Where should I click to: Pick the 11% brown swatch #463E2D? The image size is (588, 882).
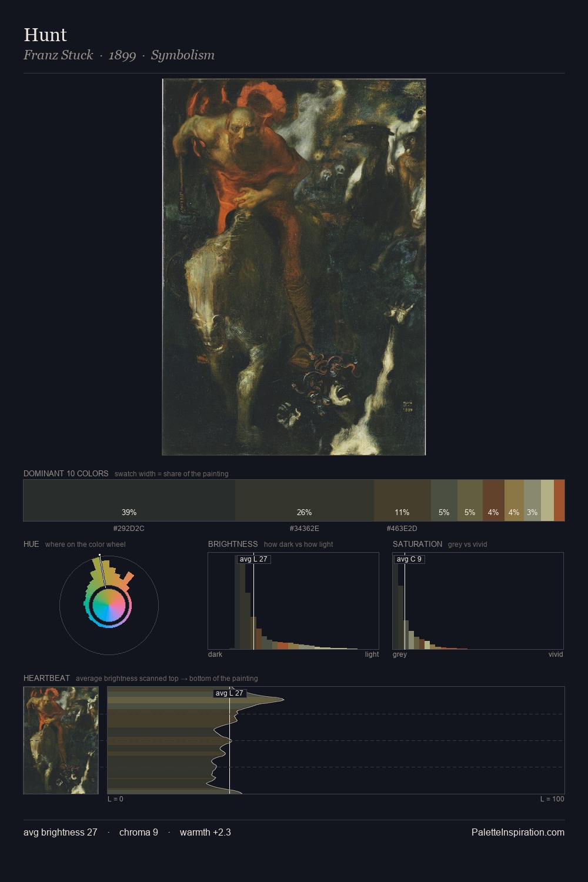pyautogui.click(x=402, y=500)
